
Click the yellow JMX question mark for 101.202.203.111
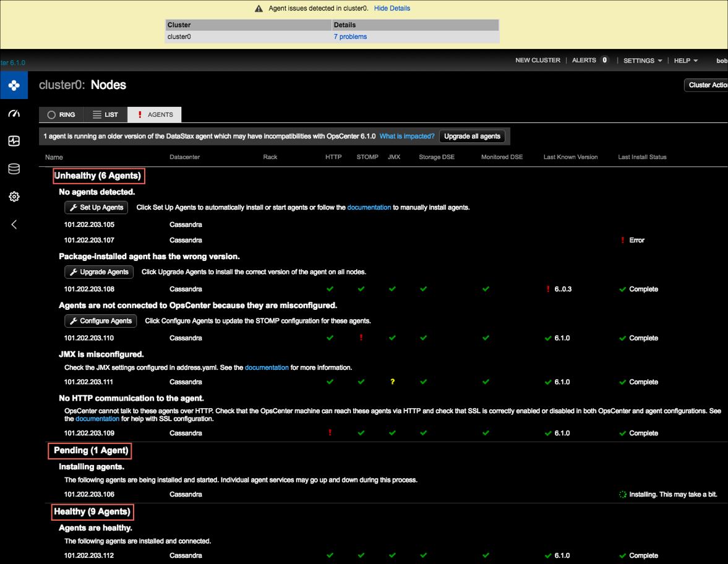[392, 382]
